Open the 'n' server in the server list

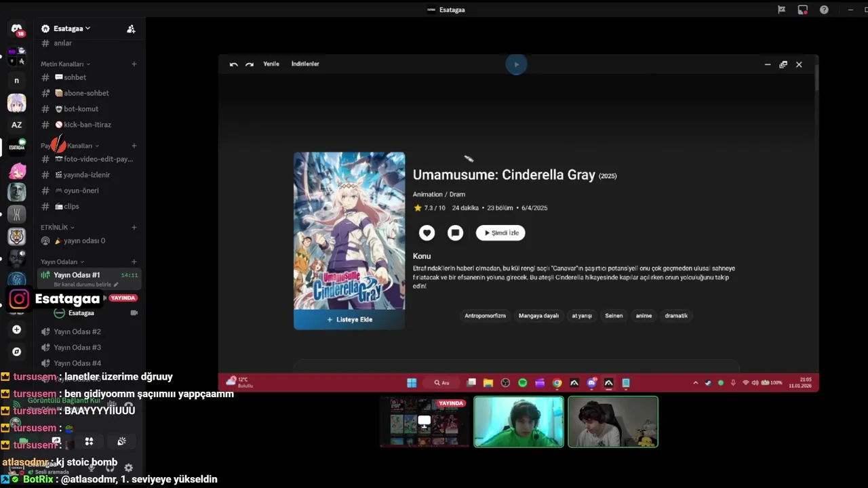point(17,81)
